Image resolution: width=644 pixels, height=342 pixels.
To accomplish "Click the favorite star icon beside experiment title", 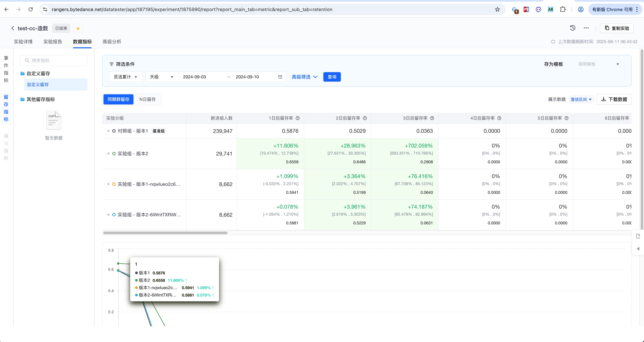I will click(x=78, y=29).
